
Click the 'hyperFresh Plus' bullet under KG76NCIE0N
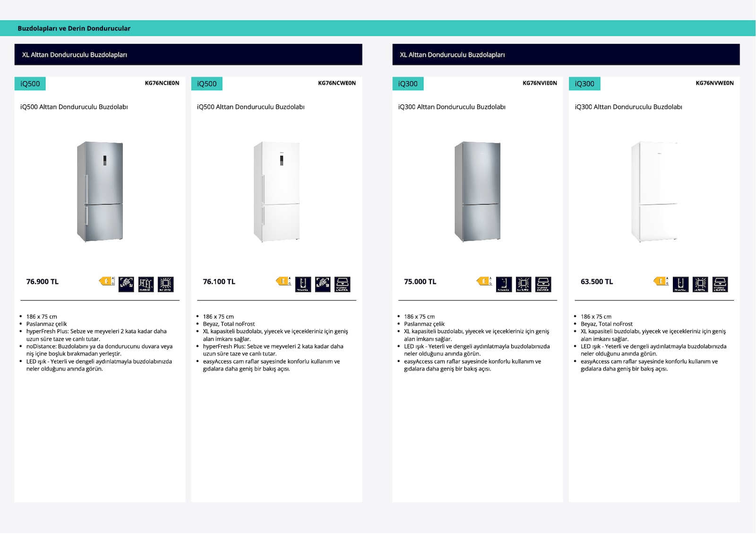coord(96,335)
